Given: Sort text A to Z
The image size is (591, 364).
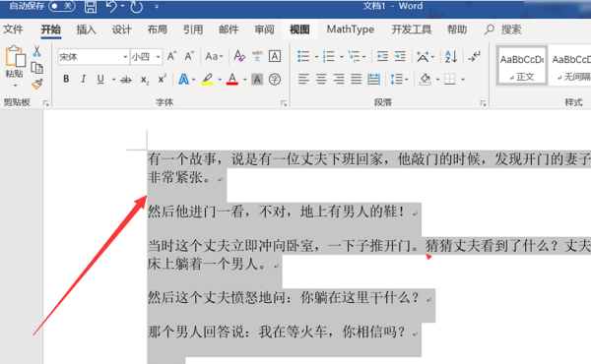Looking at the screenshot, I should pyautogui.click(x=451, y=56).
